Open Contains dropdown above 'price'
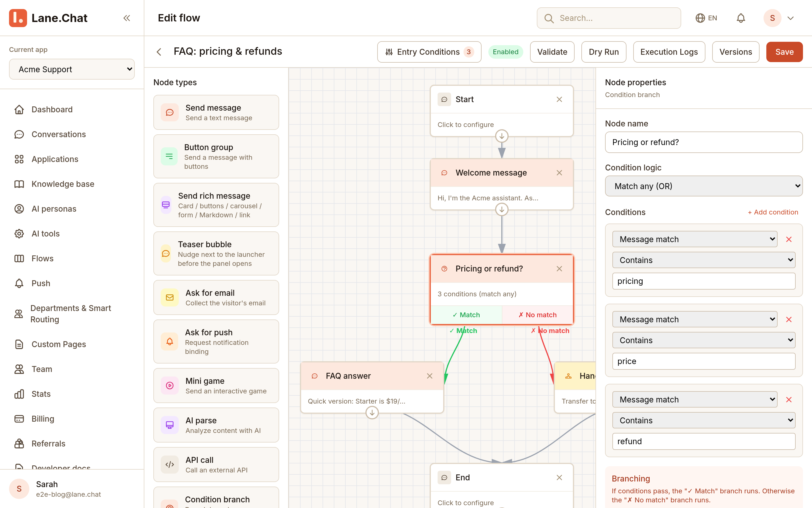 [x=704, y=340]
